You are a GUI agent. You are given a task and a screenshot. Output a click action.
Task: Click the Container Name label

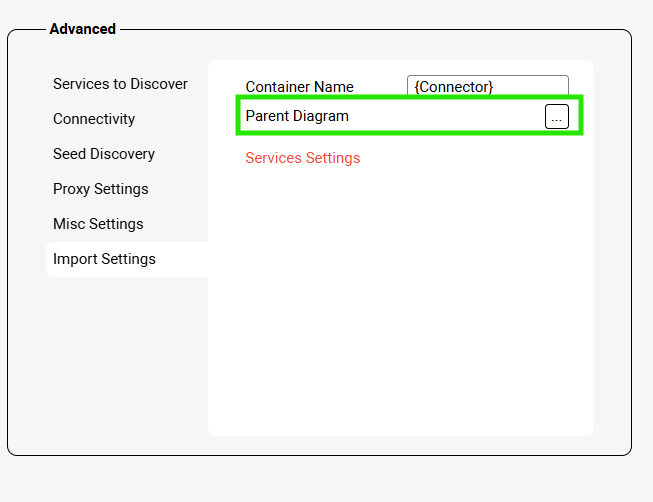pos(299,87)
